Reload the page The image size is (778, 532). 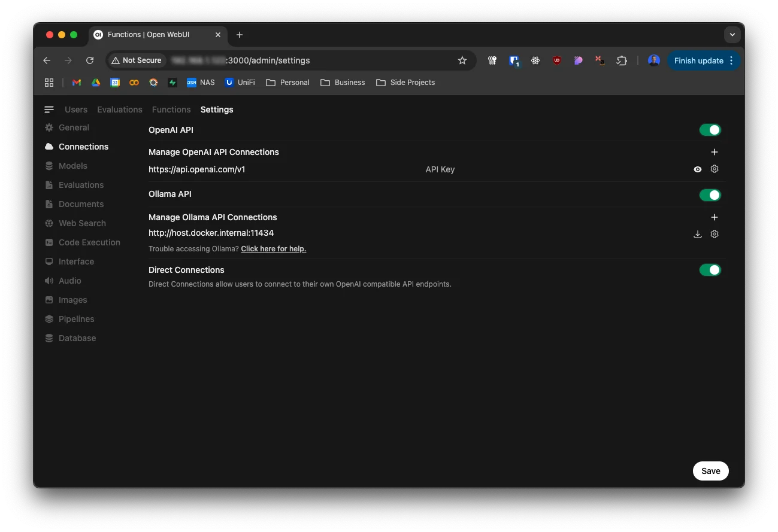[x=90, y=60]
